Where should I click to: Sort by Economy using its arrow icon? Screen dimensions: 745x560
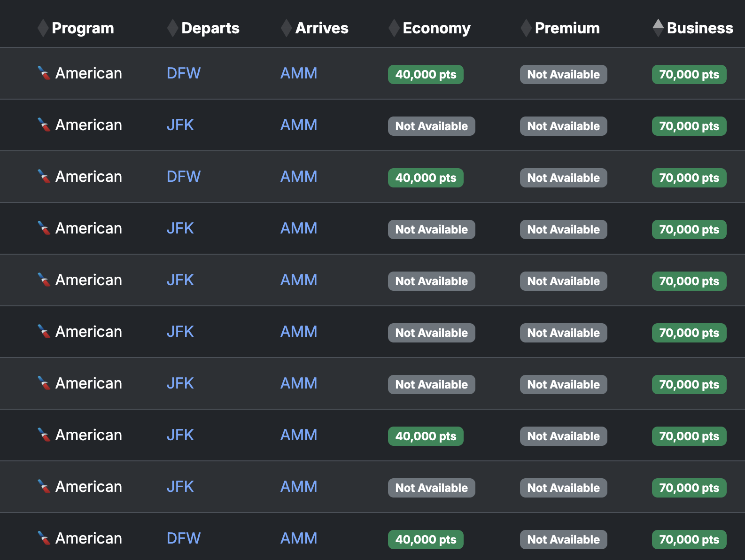tap(394, 28)
